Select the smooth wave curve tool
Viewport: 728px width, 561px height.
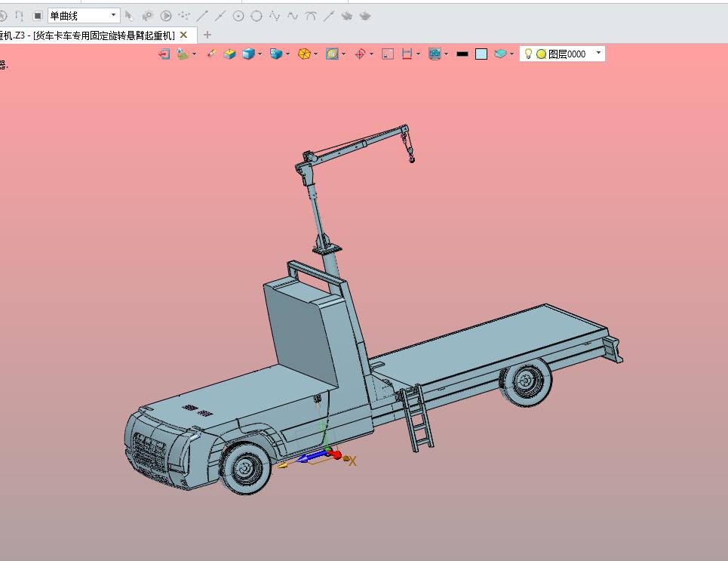point(293,16)
